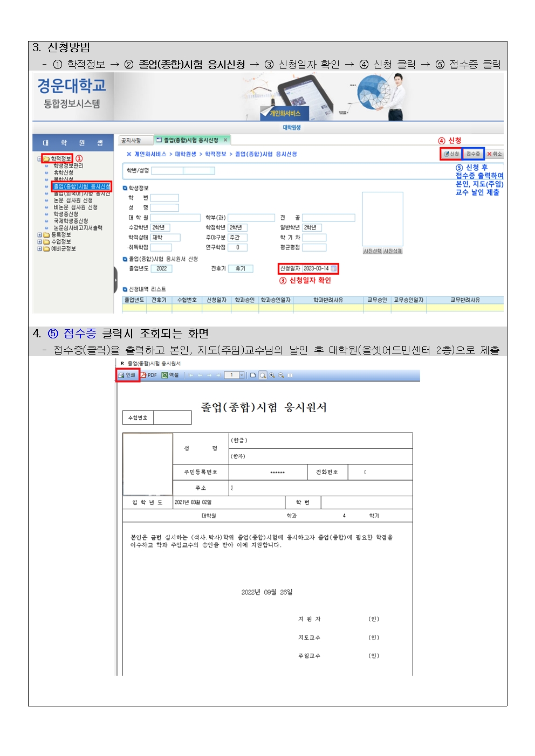This screenshot has width=535, height=756.
Task: Expand the 수업정보 tree folder
Action: point(40,242)
